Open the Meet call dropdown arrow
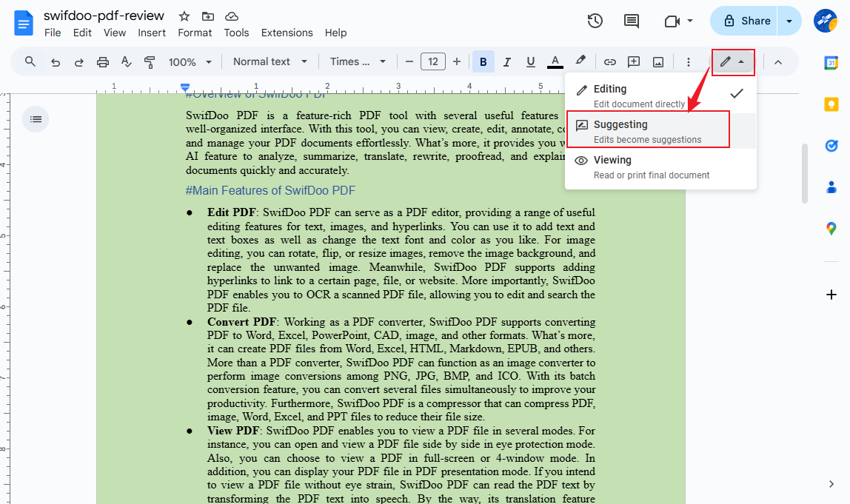The height and width of the screenshot is (504, 850). (x=690, y=21)
